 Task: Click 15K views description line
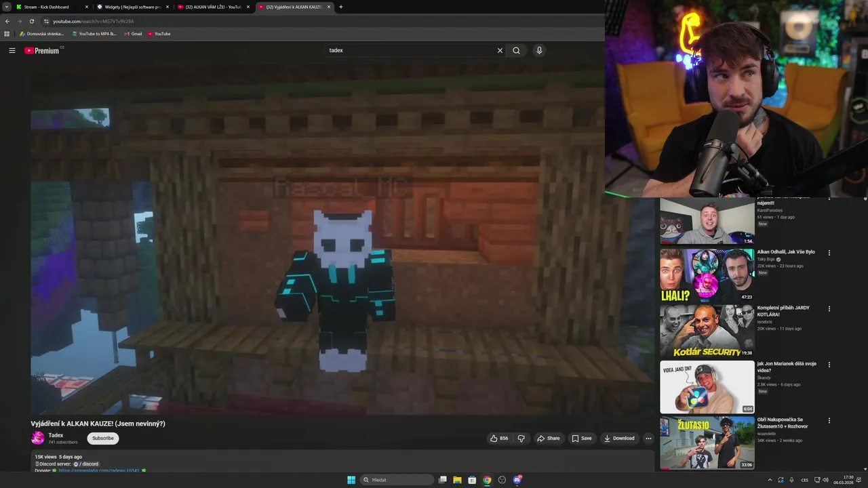click(58, 457)
